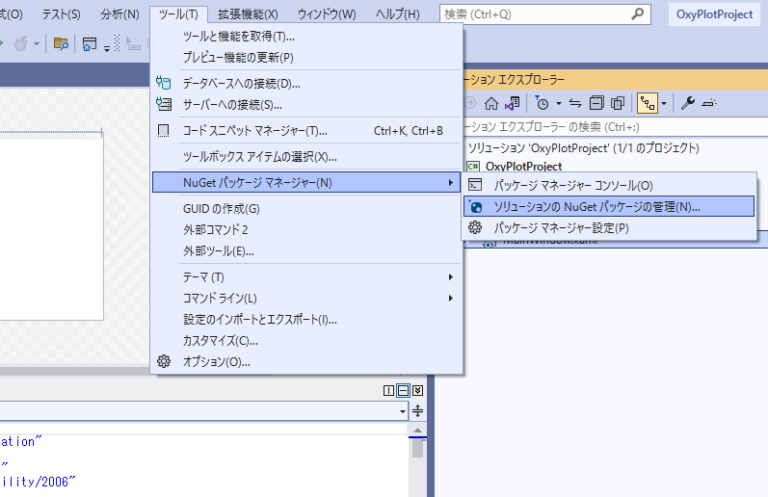Viewport: 768px width, 497px height.
Task: Click database plug icon for データベースへの接続
Action: (164, 82)
